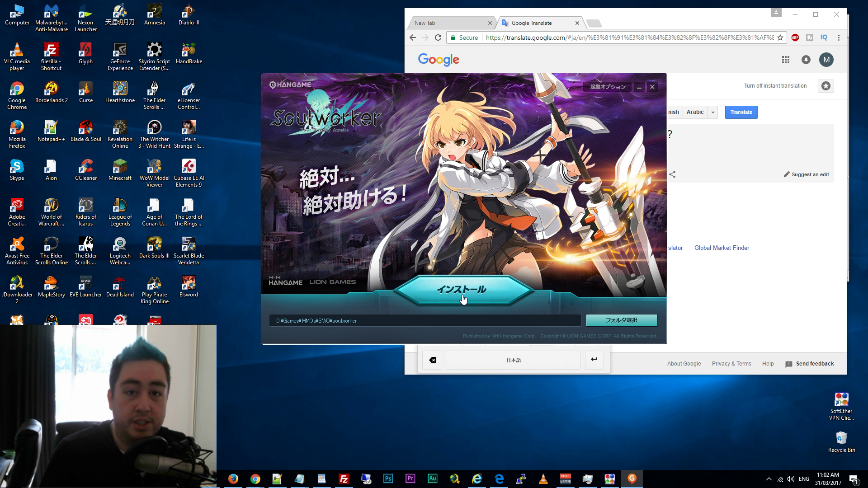This screenshot has height=488, width=868.
Task: Click the share translation icon
Action: 672,174
